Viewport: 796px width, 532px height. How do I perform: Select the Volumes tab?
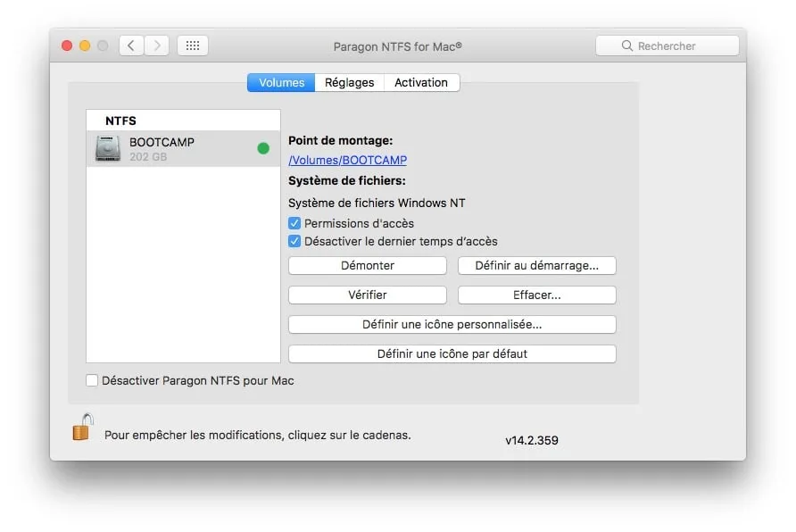coord(280,82)
